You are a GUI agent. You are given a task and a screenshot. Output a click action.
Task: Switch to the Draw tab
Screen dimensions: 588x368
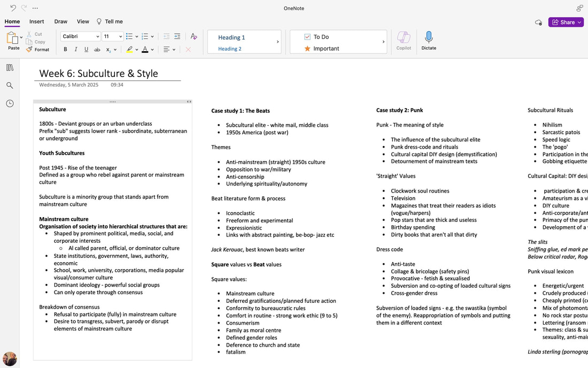[61, 22]
